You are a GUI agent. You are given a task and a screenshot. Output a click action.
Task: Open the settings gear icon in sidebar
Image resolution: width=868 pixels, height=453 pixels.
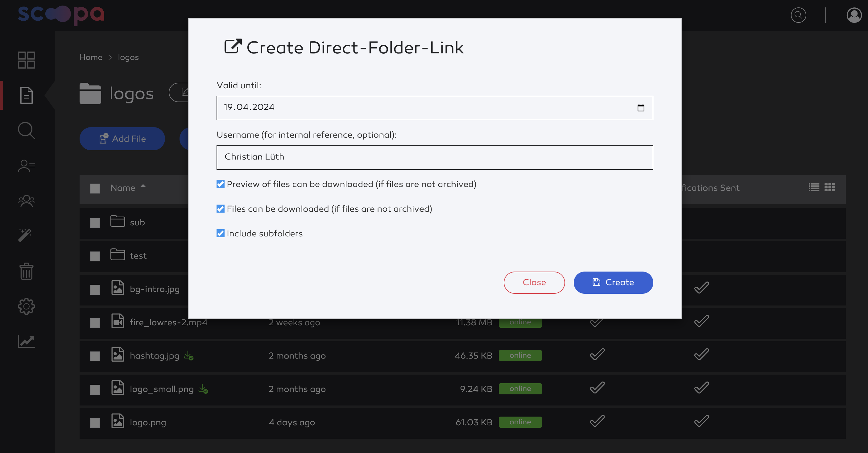[x=26, y=306]
